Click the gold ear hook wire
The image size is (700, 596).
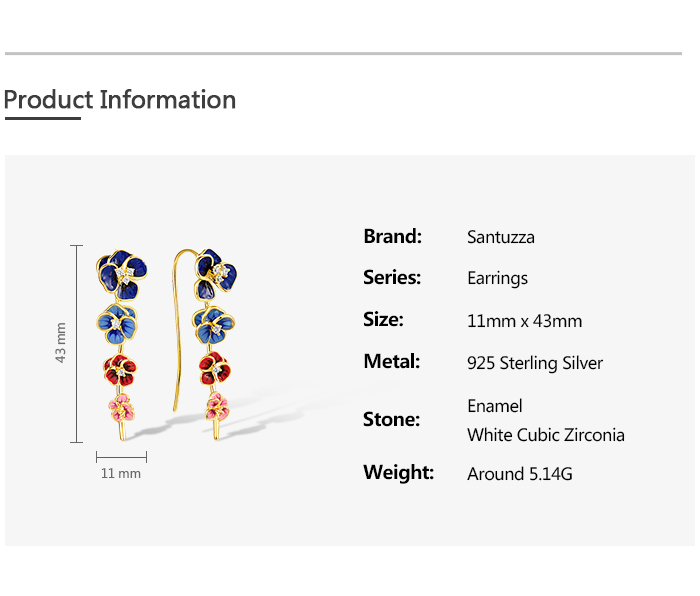(x=177, y=330)
